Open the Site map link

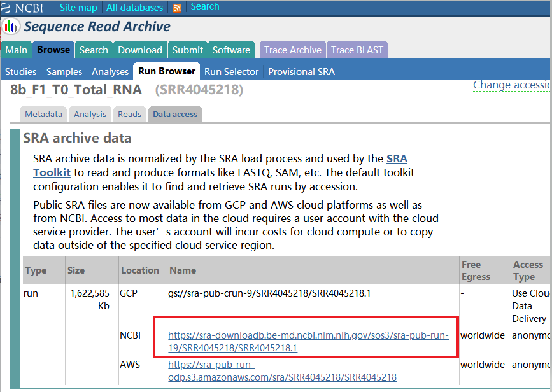(x=78, y=8)
